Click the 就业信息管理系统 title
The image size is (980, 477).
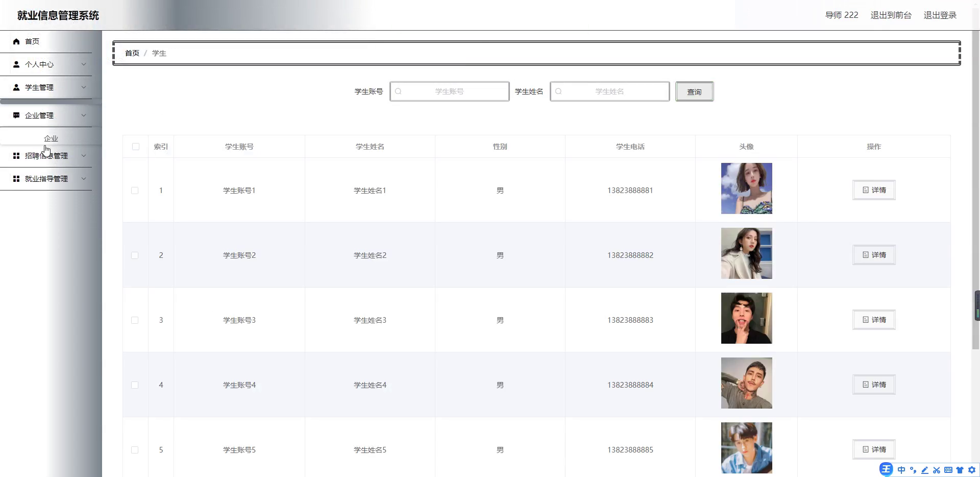(58, 15)
